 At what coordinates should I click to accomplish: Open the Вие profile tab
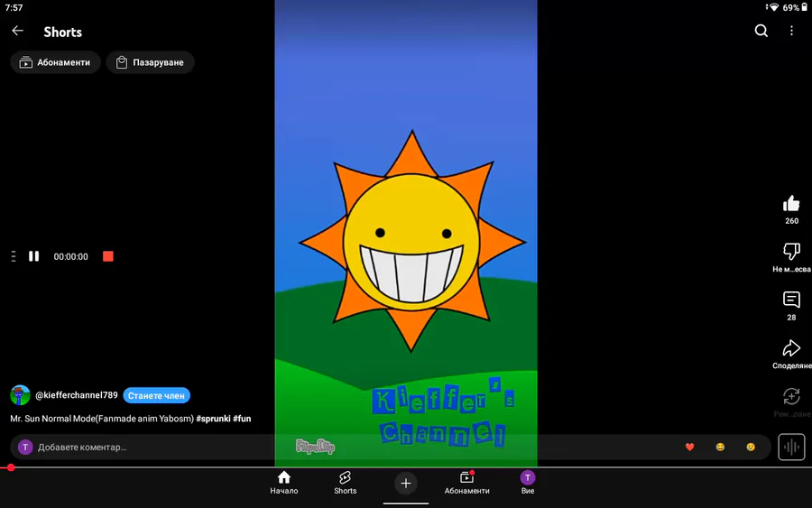[x=528, y=483]
